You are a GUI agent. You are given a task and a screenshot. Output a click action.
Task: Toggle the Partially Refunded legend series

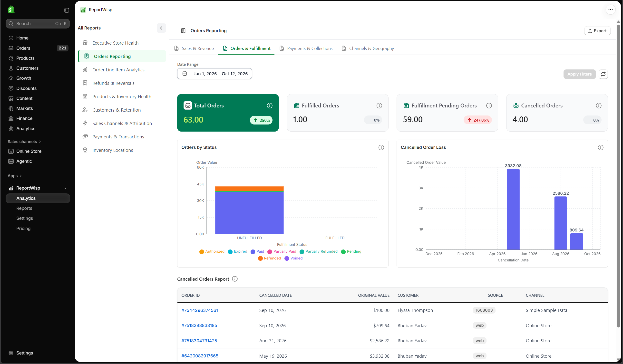pyautogui.click(x=318, y=251)
